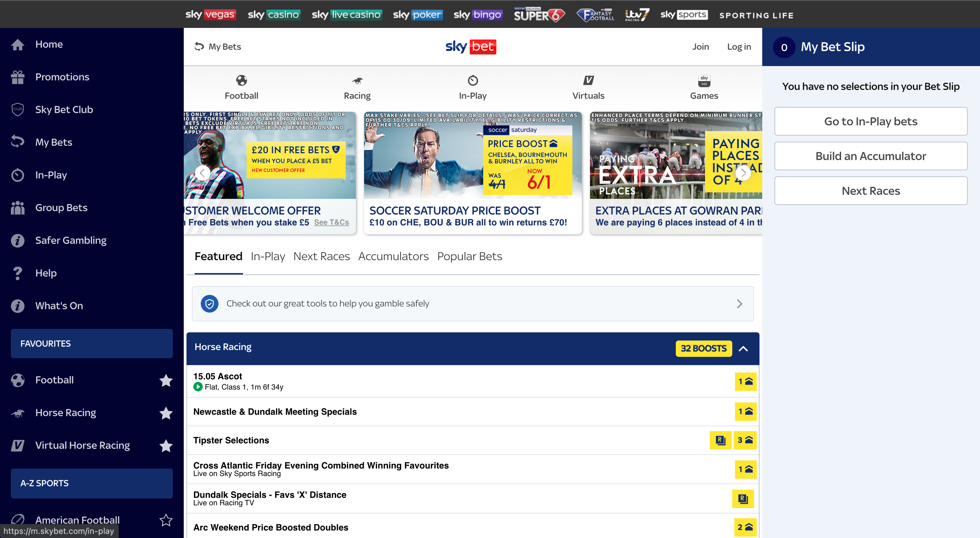
Task: Click the Safer Gambling info icon
Action: (17, 241)
